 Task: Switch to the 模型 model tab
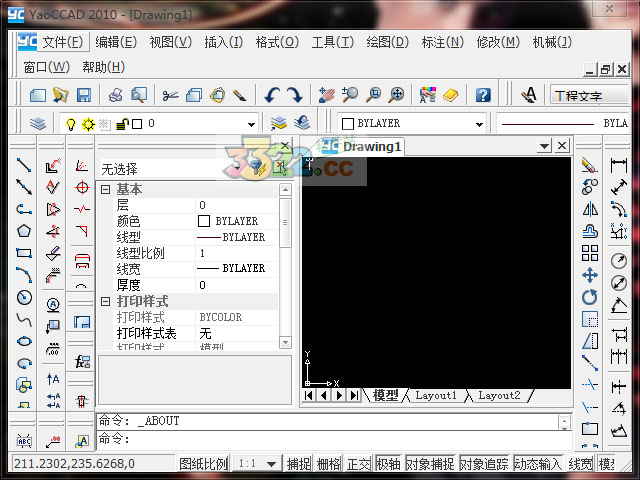(385, 395)
